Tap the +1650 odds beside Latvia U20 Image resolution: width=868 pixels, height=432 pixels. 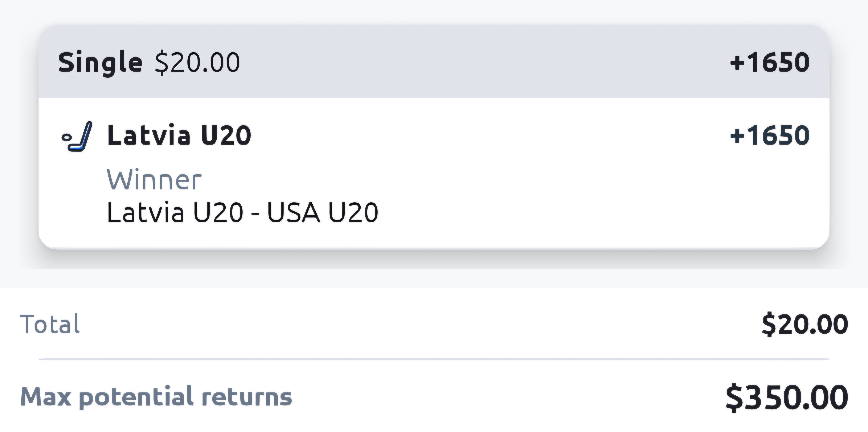pyautogui.click(x=769, y=136)
